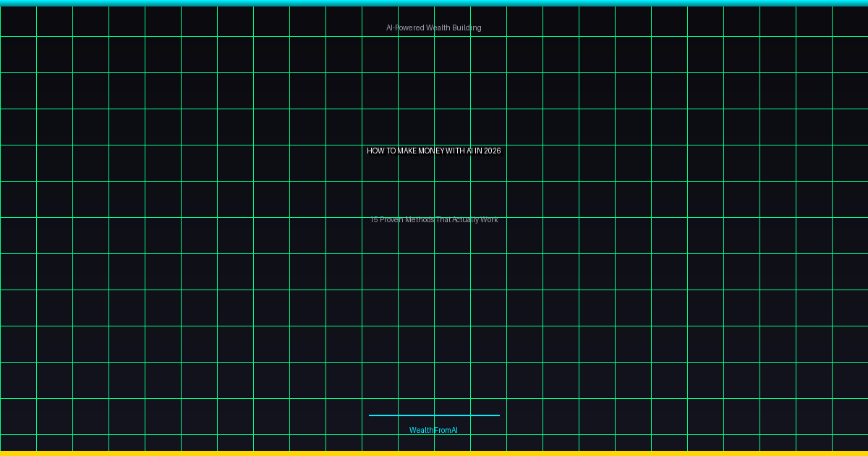868x456 pixels.
Task: Click the word "WITH" in the headline
Action: coord(454,151)
